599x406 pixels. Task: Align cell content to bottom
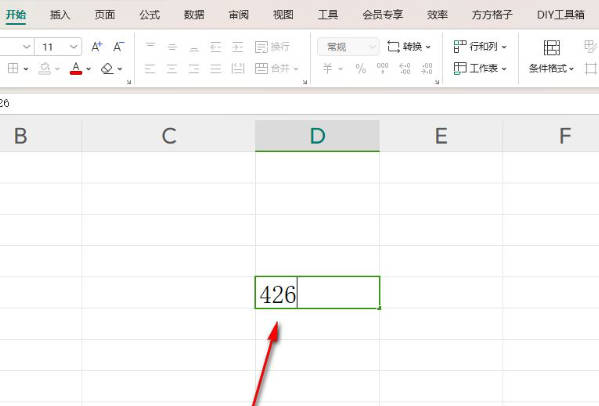(x=194, y=47)
